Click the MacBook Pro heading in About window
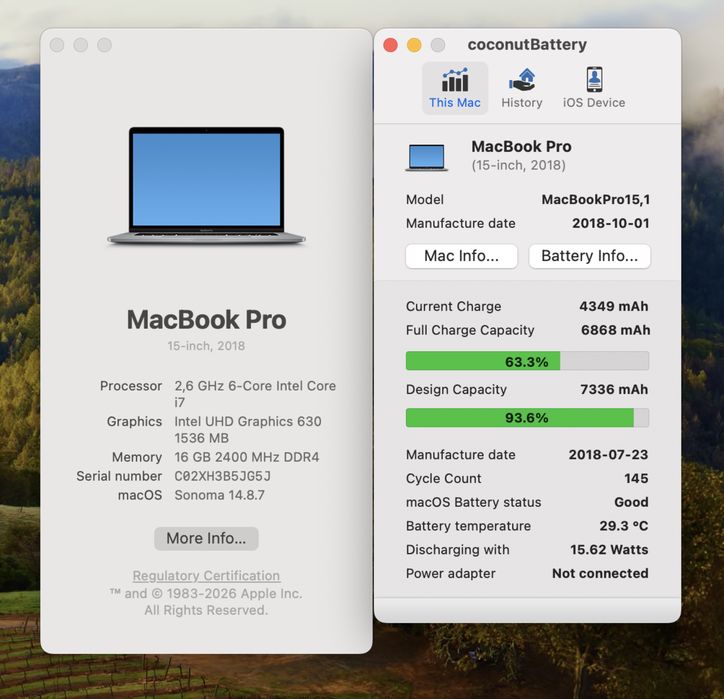The width and height of the screenshot is (724, 699). point(206,319)
